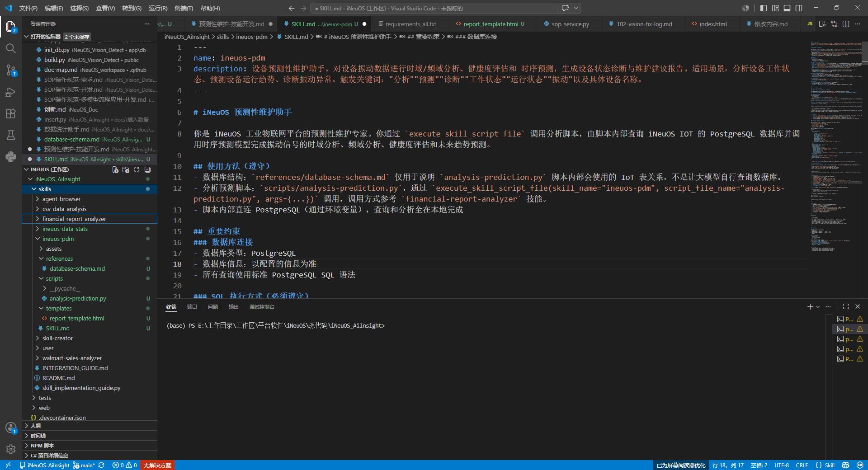Toggle screen reader optimized status
The image size is (868, 470).
point(680,465)
